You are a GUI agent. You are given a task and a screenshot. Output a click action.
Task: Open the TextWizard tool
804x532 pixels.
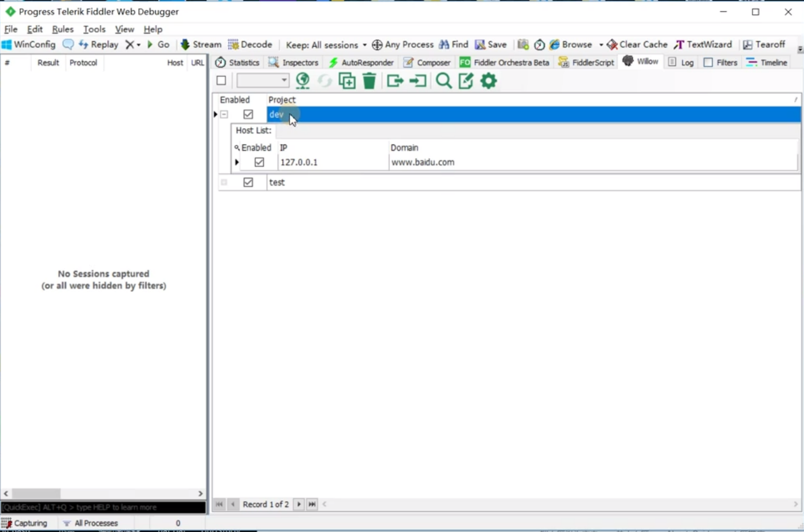(x=703, y=45)
